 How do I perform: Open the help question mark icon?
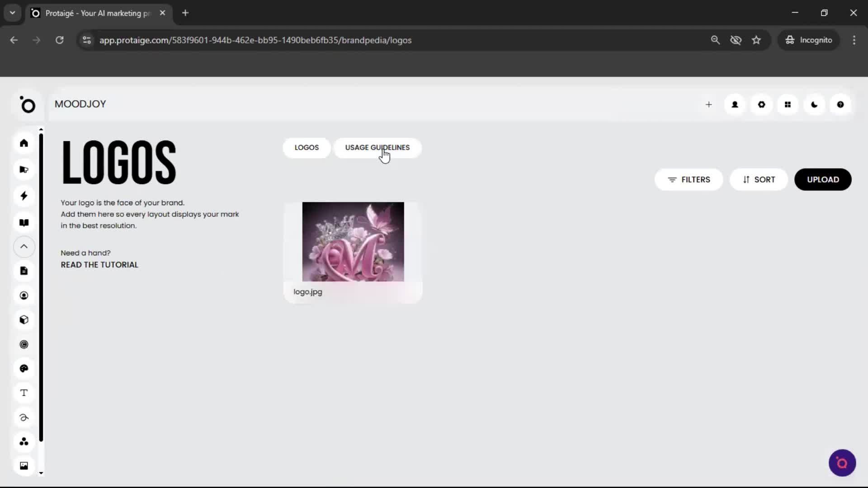840,104
